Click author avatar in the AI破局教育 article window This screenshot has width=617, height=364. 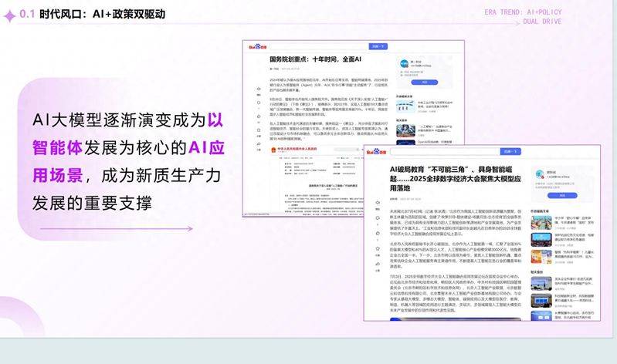[540, 174]
